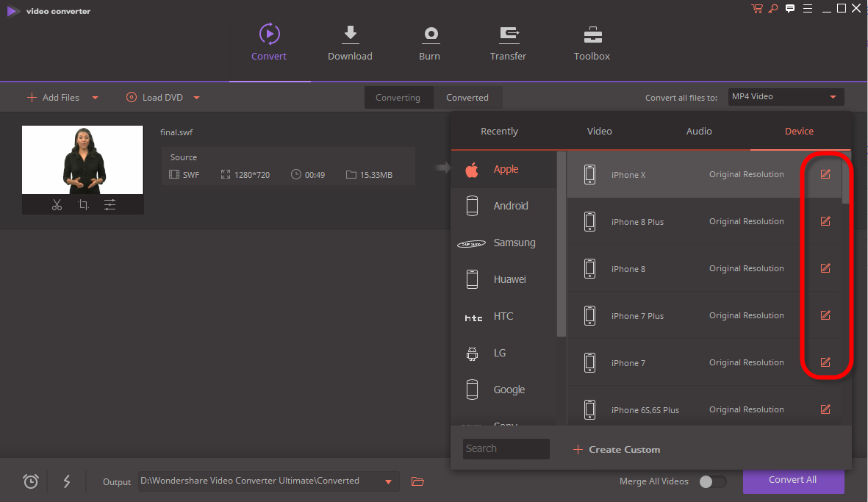Click Create Custom preset button
Screen dimensions: 868x502
tap(617, 449)
